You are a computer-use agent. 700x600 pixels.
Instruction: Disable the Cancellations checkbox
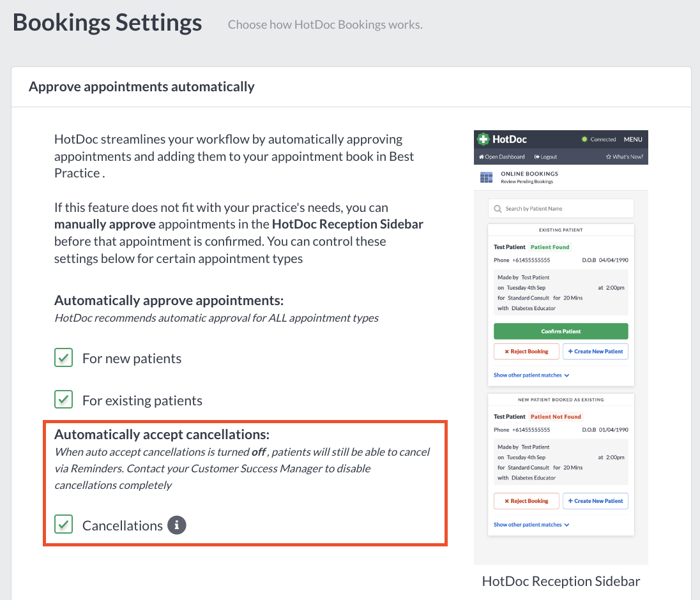(x=63, y=524)
